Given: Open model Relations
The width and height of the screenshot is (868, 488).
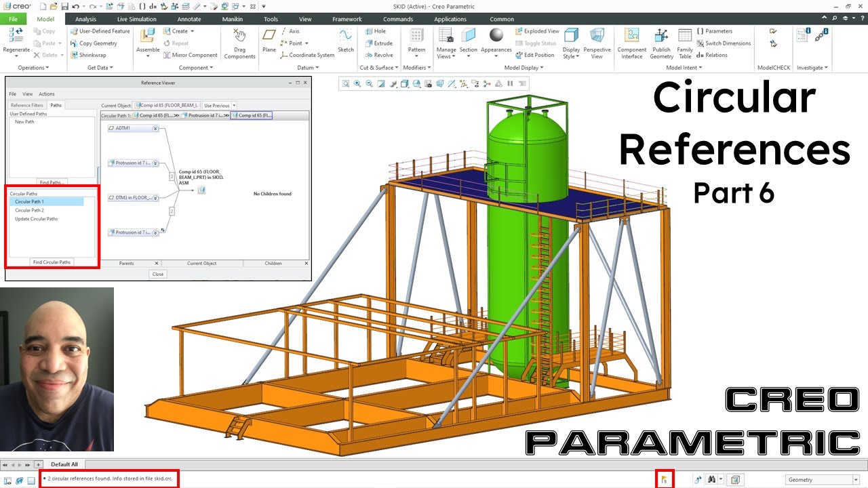Looking at the screenshot, I should 712,56.
